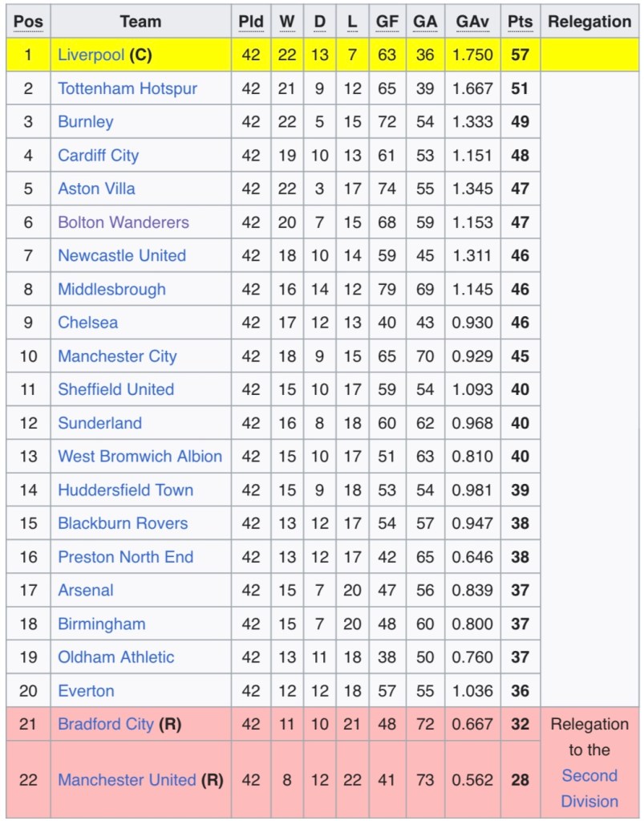This screenshot has height=821, width=644.
Task: Open the Everton team page
Action: [86, 691]
